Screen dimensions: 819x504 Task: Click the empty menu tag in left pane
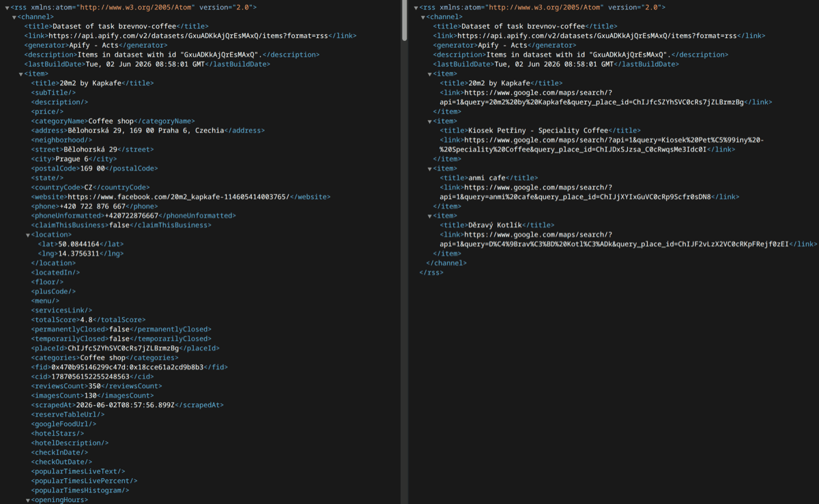[46, 301]
